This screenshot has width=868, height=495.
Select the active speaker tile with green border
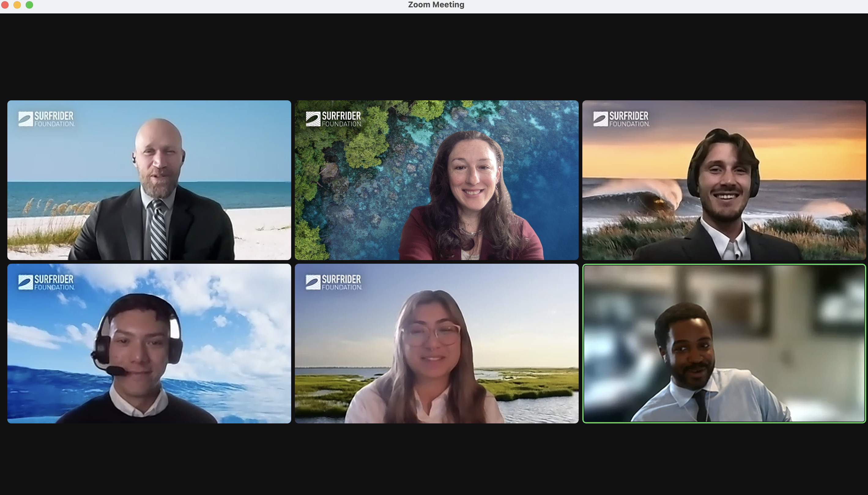724,343
